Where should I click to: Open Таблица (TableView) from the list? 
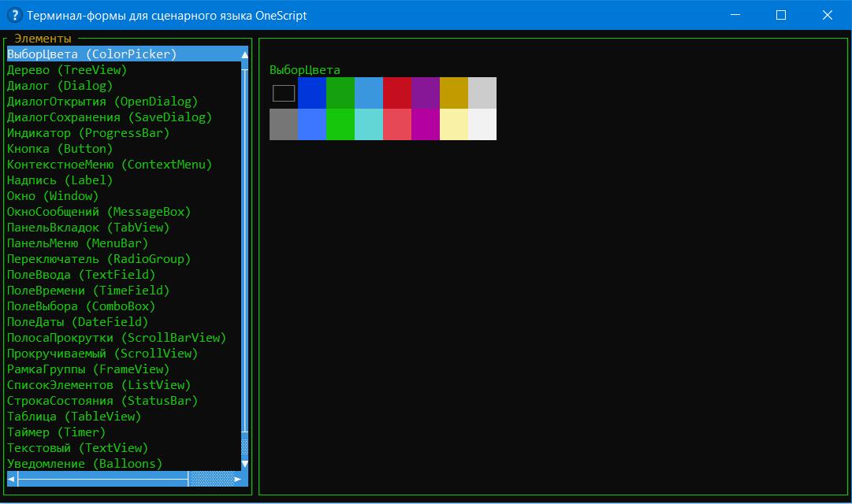point(74,417)
